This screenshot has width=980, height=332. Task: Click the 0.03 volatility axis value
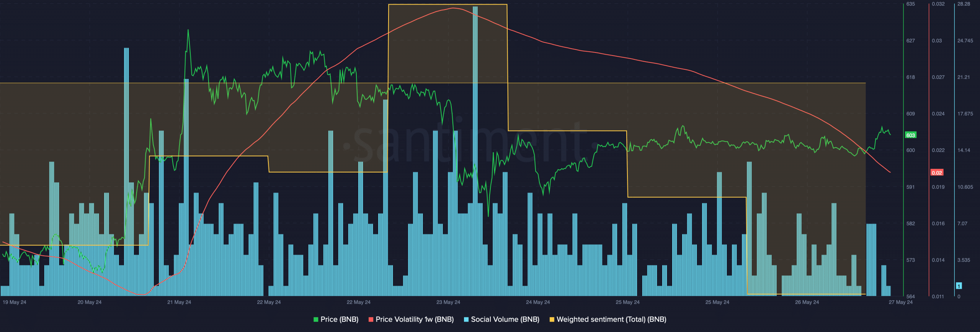pos(937,41)
